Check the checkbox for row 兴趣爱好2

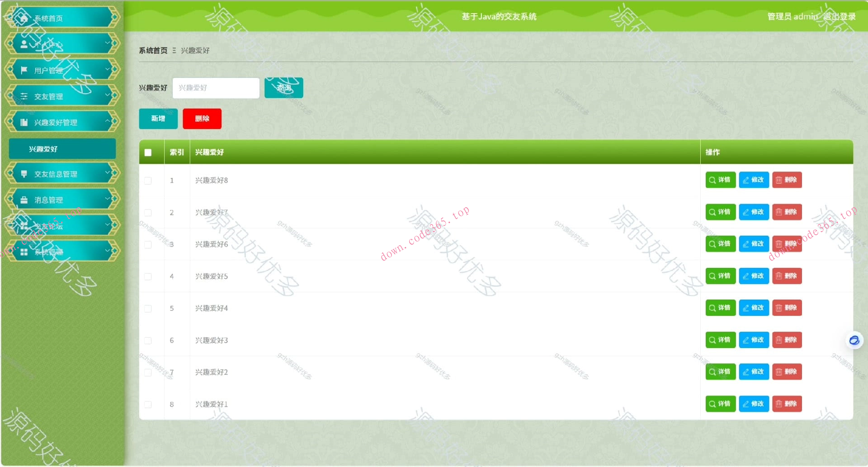click(x=148, y=372)
